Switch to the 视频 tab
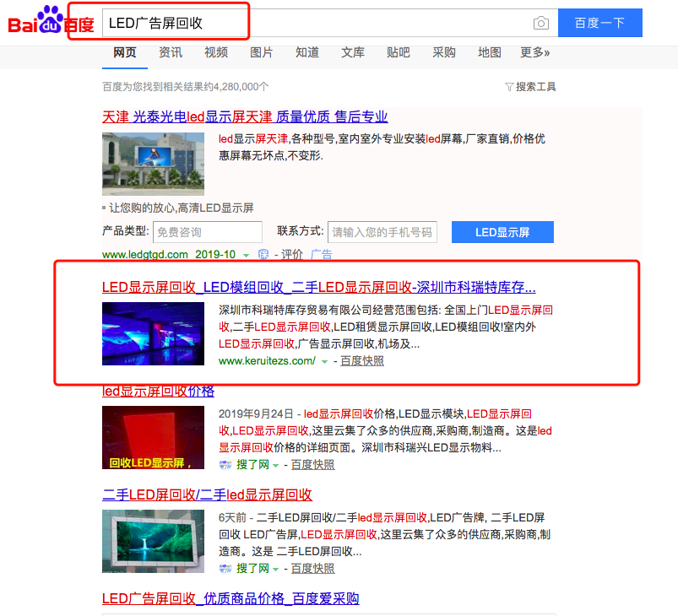The image size is (678, 616). [216, 52]
